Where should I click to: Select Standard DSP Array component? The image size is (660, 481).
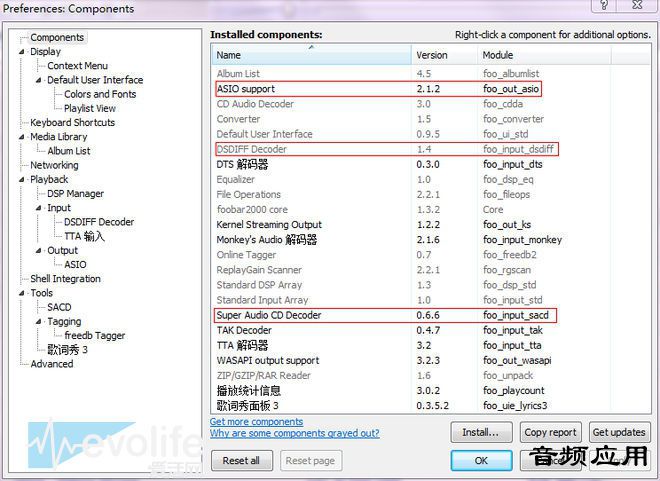[431, 285]
